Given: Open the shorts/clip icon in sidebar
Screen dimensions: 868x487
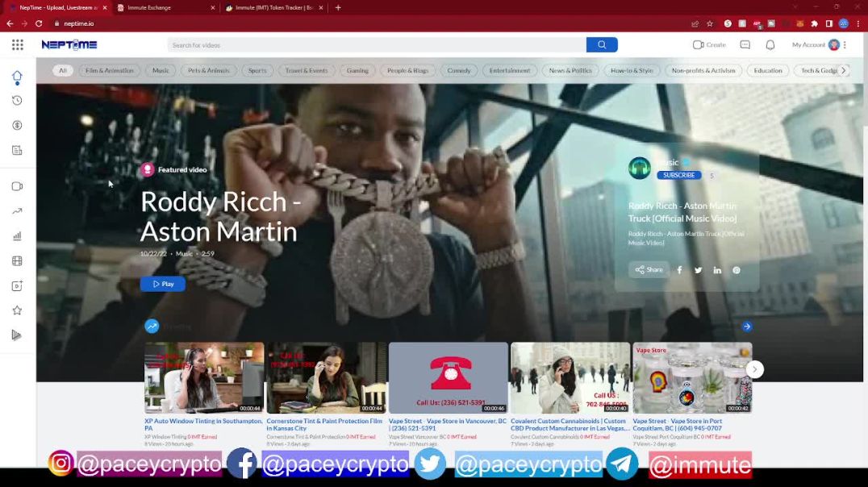Looking at the screenshot, I should pos(17,285).
